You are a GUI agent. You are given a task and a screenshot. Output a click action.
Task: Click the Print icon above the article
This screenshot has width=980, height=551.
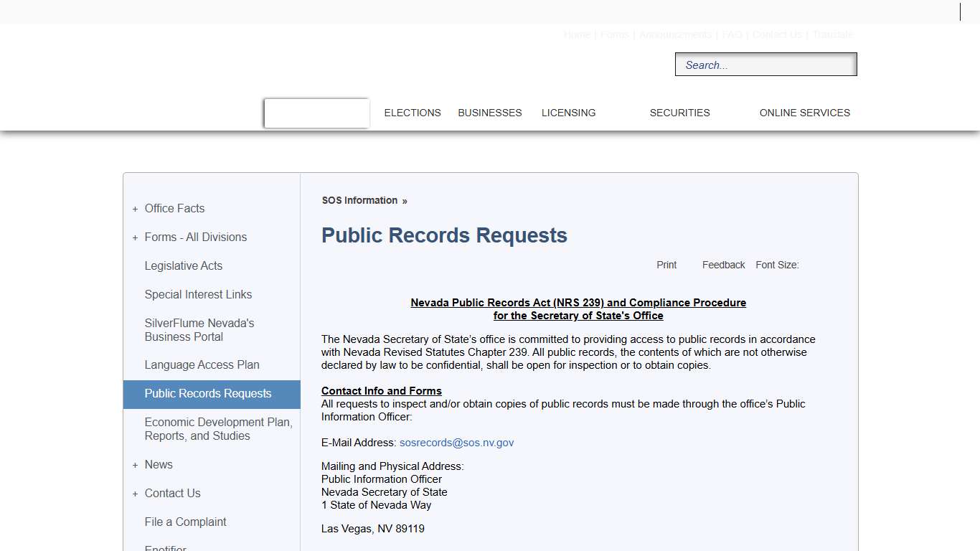click(666, 265)
